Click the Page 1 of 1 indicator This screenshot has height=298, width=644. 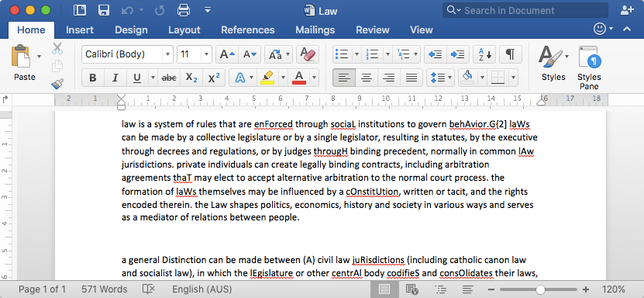(x=43, y=289)
